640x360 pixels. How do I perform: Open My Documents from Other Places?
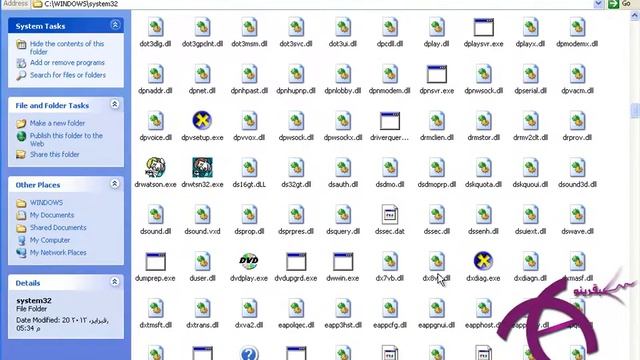[52, 215]
